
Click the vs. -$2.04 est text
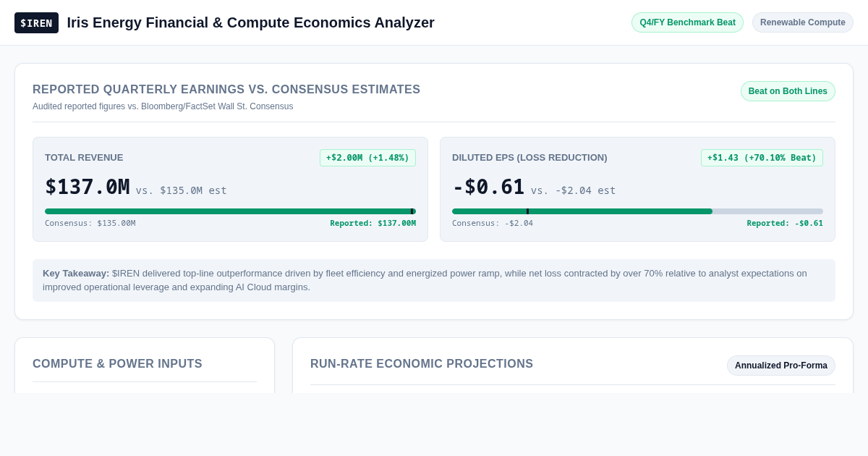[x=573, y=190]
